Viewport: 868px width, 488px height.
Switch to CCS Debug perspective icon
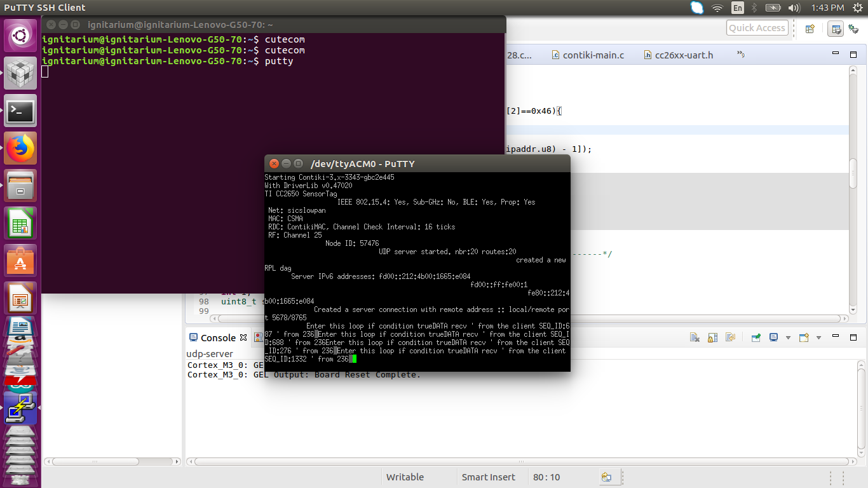853,29
